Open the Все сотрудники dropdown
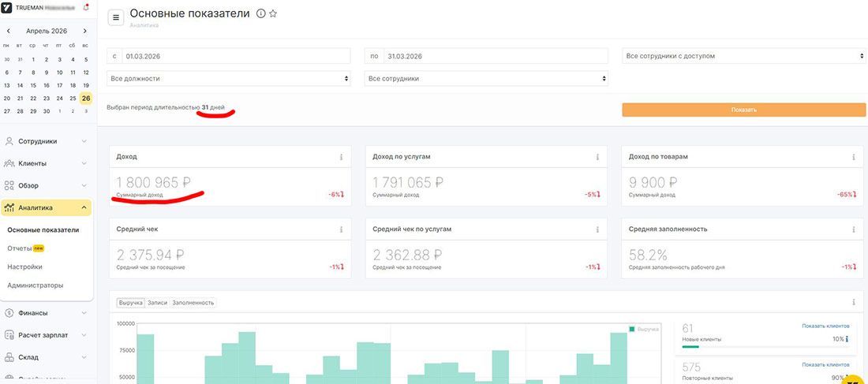 point(487,79)
